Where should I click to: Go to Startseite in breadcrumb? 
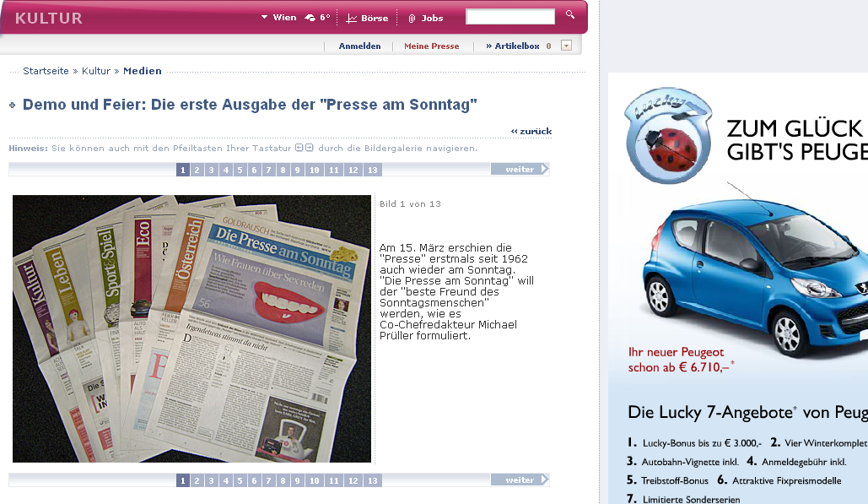[46, 71]
